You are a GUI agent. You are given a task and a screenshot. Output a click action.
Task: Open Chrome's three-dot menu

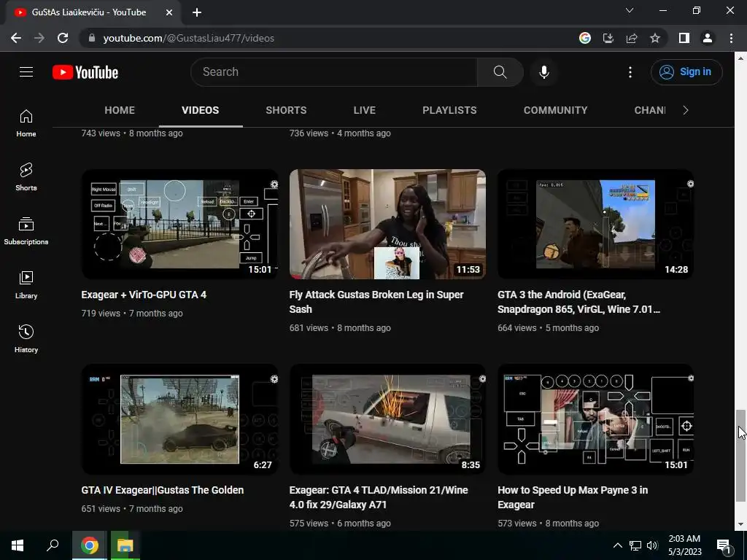pyautogui.click(x=731, y=38)
